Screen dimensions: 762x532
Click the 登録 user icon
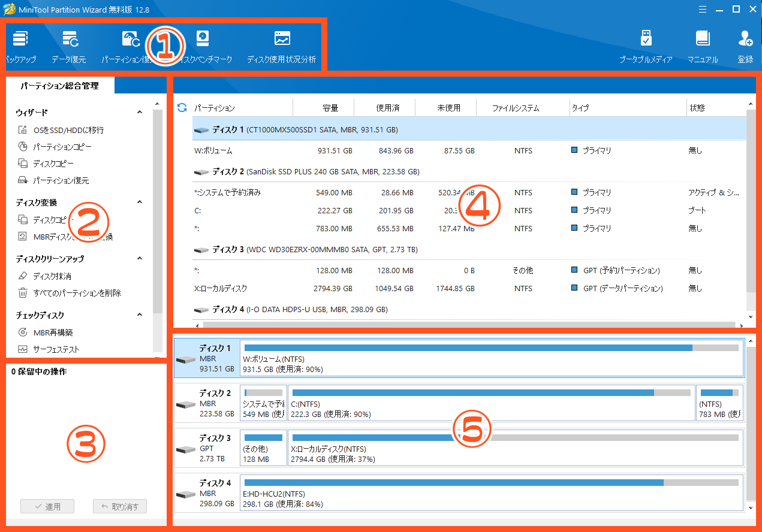(745, 40)
